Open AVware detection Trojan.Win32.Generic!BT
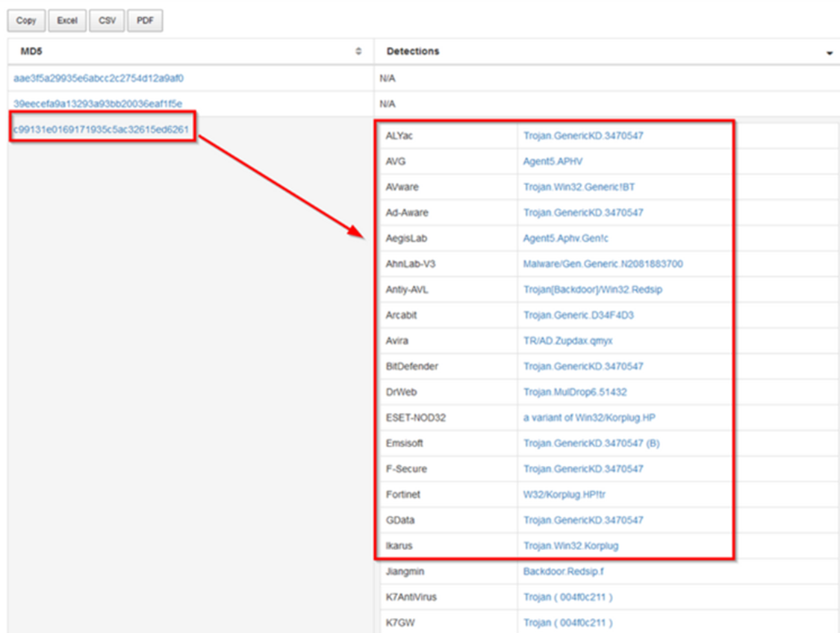The width and height of the screenshot is (840, 633). (579, 187)
